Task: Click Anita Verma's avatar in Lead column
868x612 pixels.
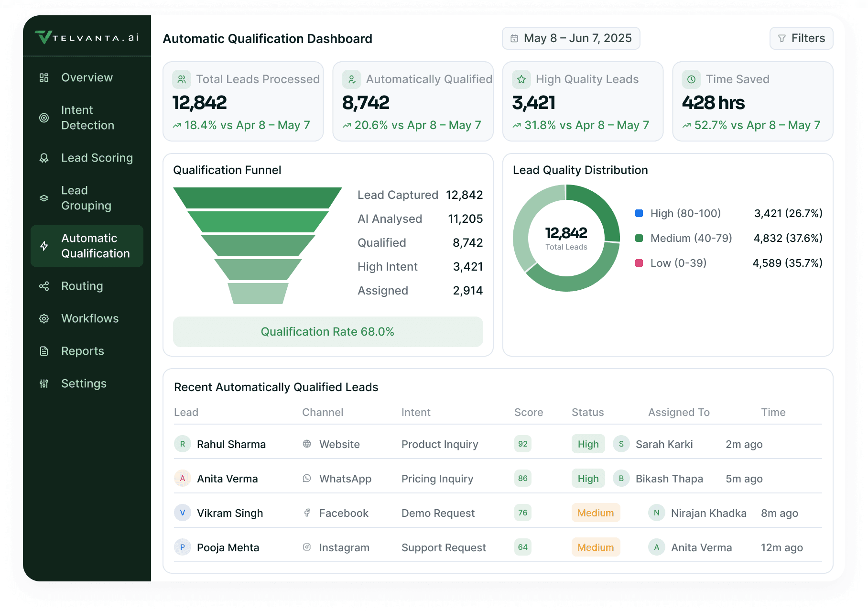Action: click(x=183, y=478)
